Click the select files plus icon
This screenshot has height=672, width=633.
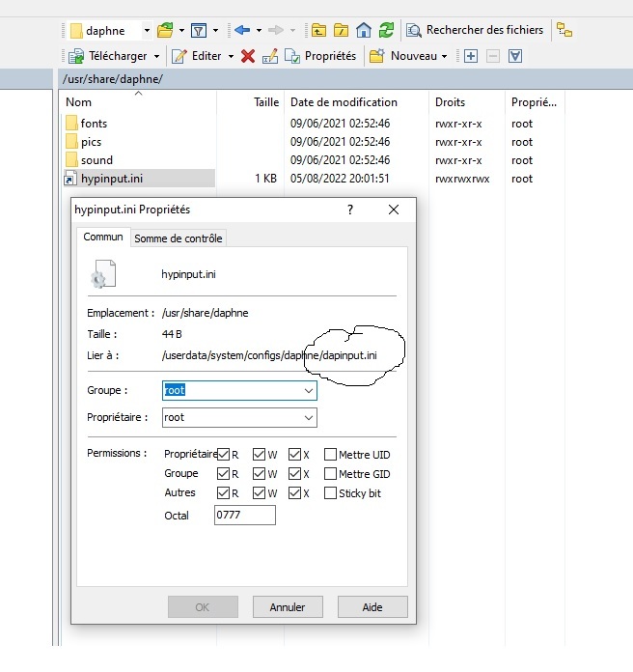[x=471, y=56]
